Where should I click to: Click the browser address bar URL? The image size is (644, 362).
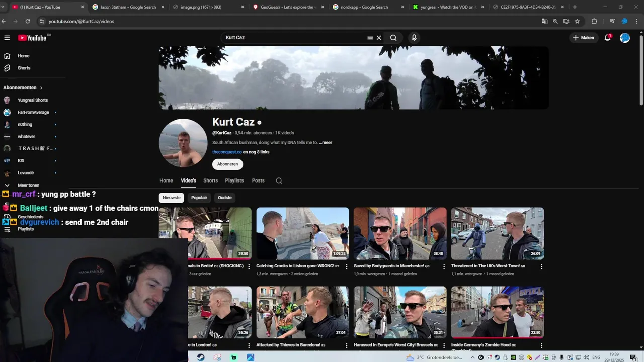click(81, 22)
